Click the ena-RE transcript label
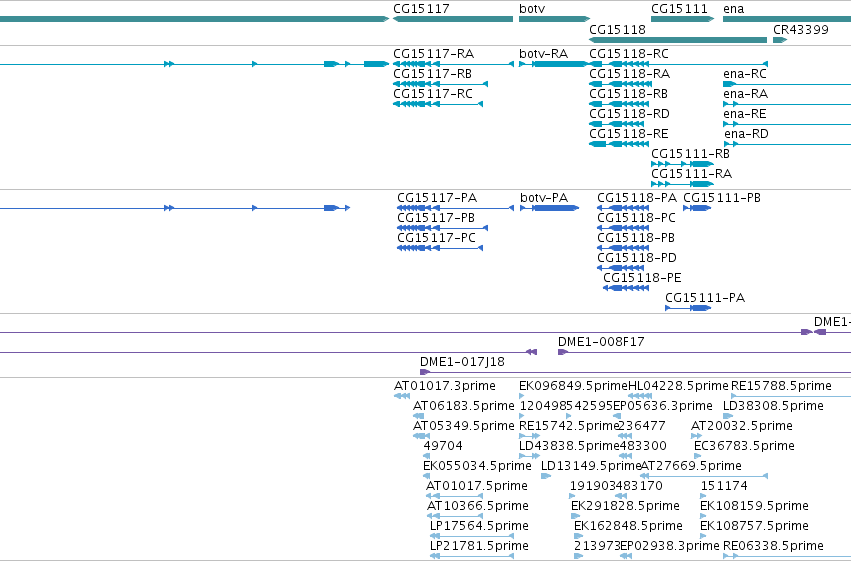The image size is (851, 561). tap(745, 114)
